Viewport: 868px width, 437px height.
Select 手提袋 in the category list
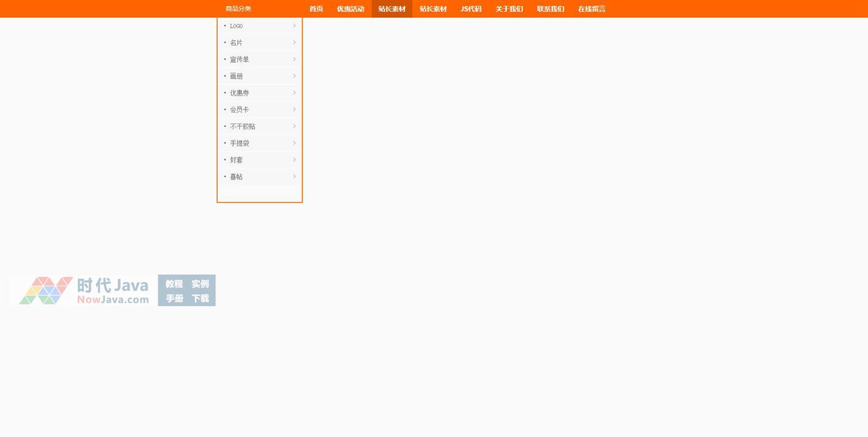pos(239,143)
